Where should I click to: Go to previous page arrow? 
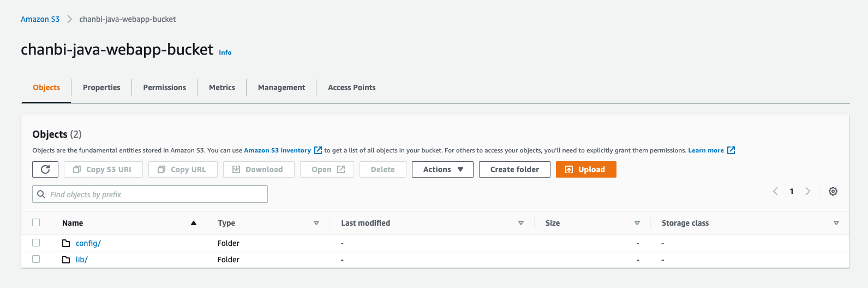pyautogui.click(x=775, y=191)
